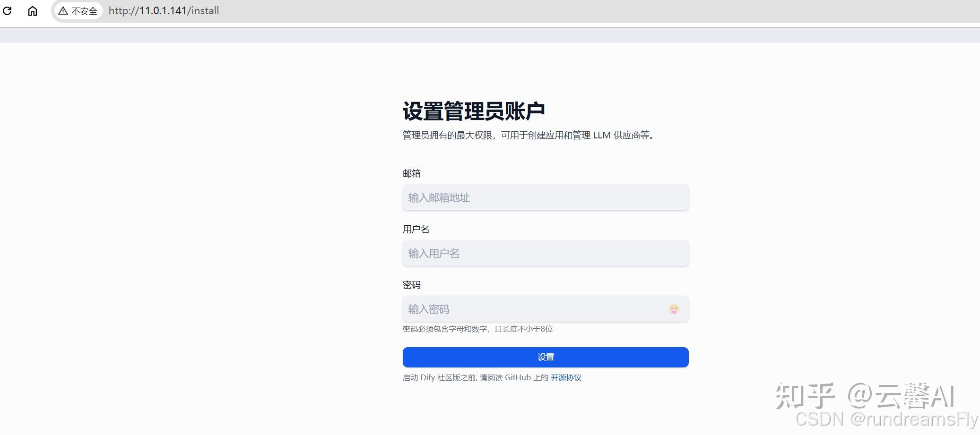Viewport: 980px width, 435px height.
Task: Select the 邮箱 field label
Action: point(411,173)
